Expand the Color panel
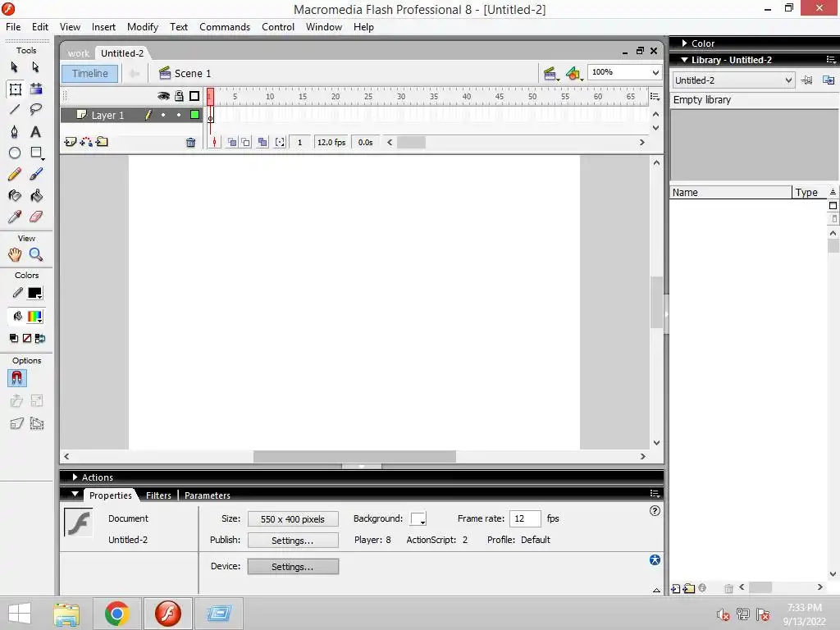Screen dimensions: 840x630 [685, 43]
